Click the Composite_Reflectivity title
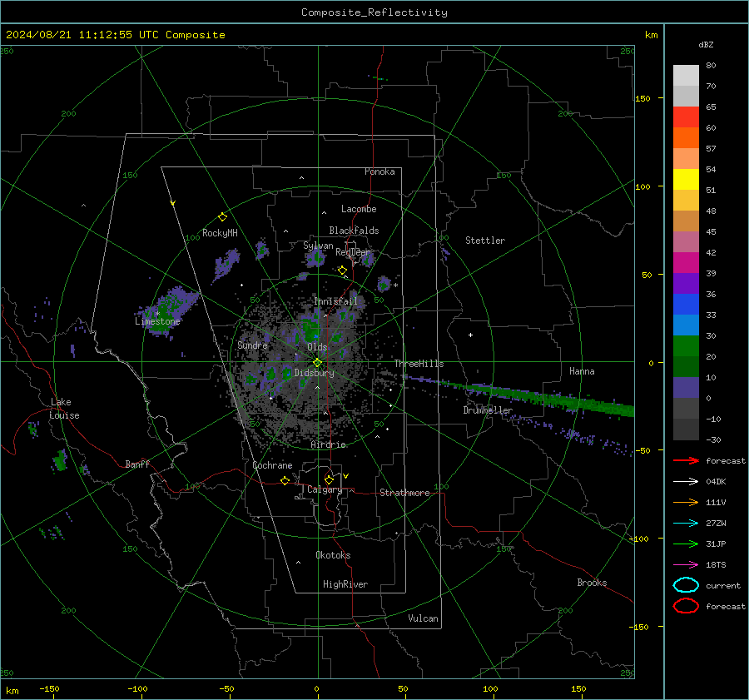 (x=374, y=12)
